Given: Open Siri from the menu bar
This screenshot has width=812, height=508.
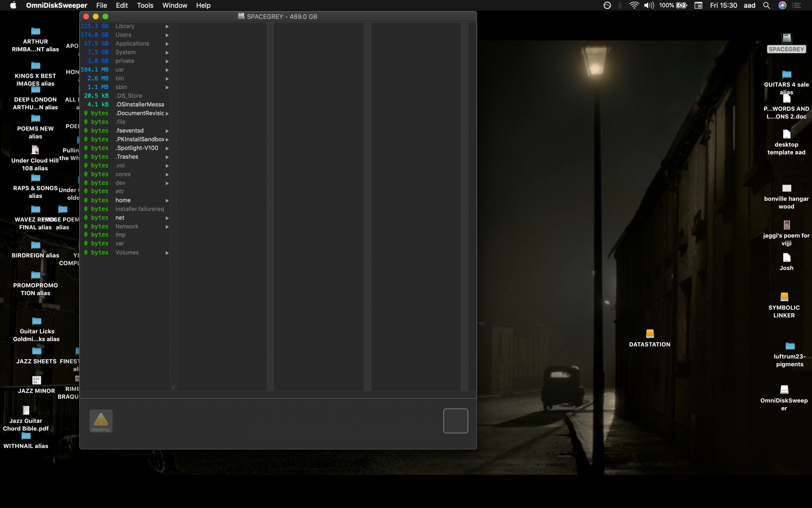Looking at the screenshot, I should [x=782, y=5].
